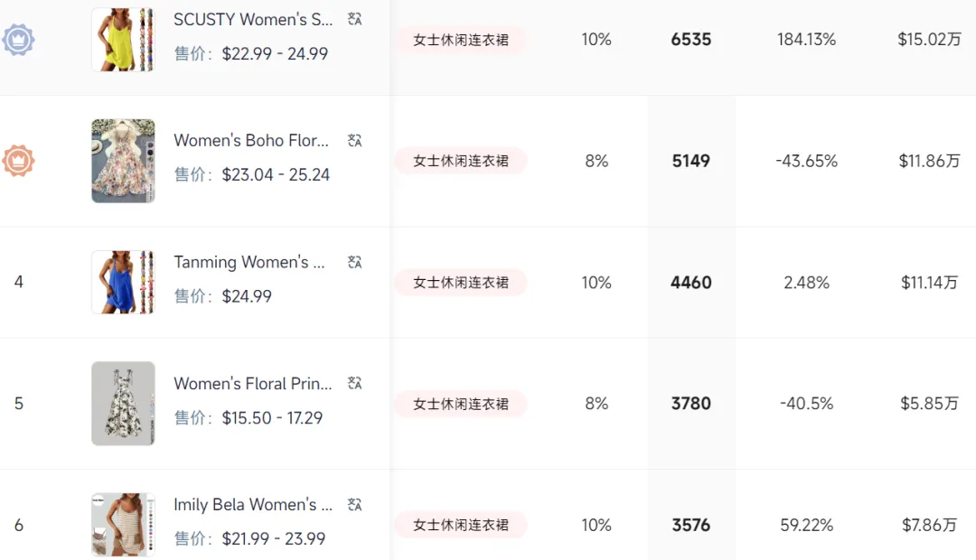The height and width of the screenshot is (560, 976).
Task: Open Women's Boho Floral product link
Action: point(251,141)
